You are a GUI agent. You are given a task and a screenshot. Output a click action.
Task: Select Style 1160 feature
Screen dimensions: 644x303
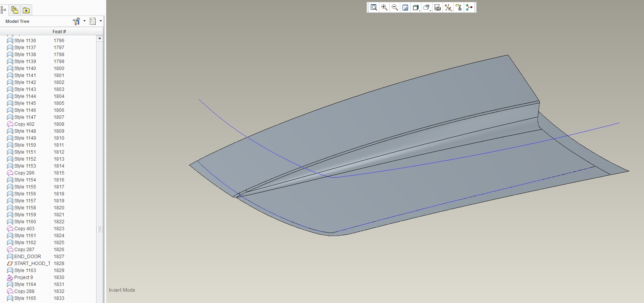(25, 222)
